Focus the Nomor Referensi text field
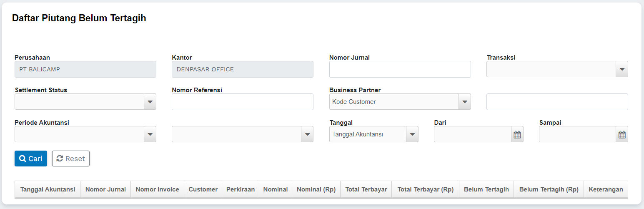The width and height of the screenshot is (644, 209). pyautogui.click(x=242, y=102)
